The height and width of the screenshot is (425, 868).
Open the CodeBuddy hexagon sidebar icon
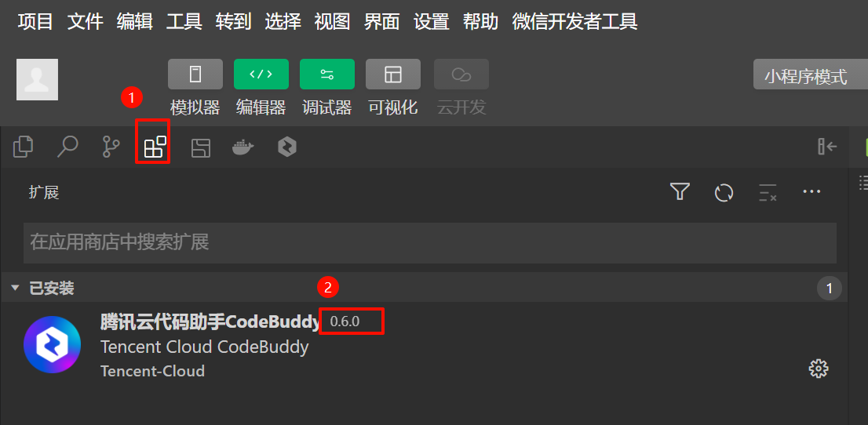click(286, 147)
